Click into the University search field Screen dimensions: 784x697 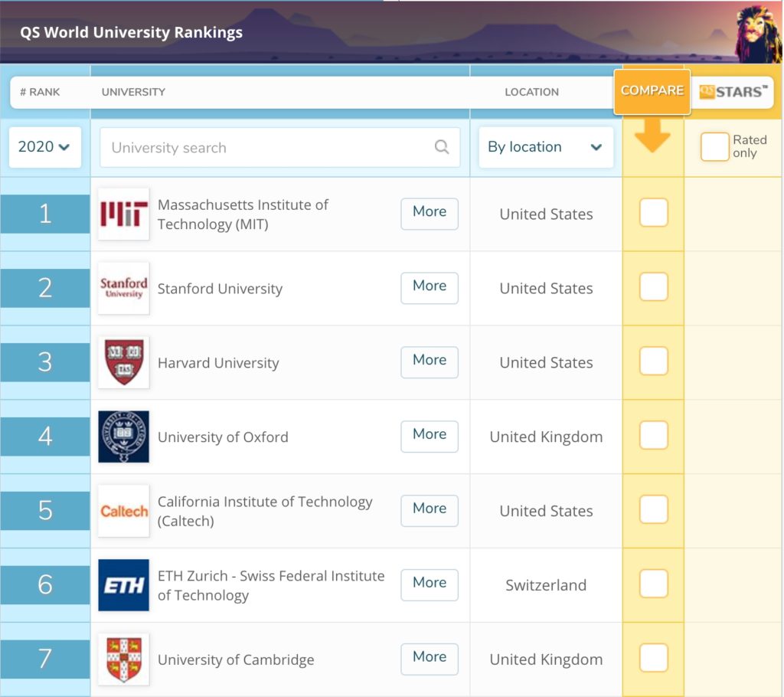coord(280,147)
